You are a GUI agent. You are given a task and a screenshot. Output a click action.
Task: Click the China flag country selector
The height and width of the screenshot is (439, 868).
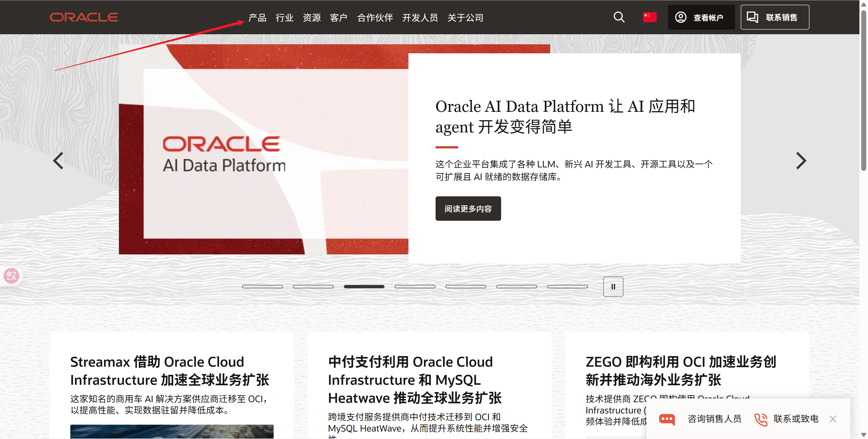650,17
